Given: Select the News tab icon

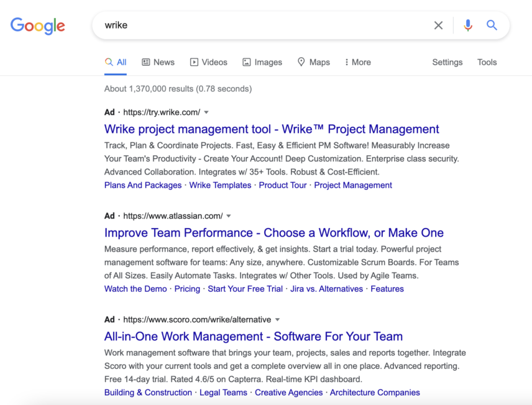Looking at the screenshot, I should [146, 62].
